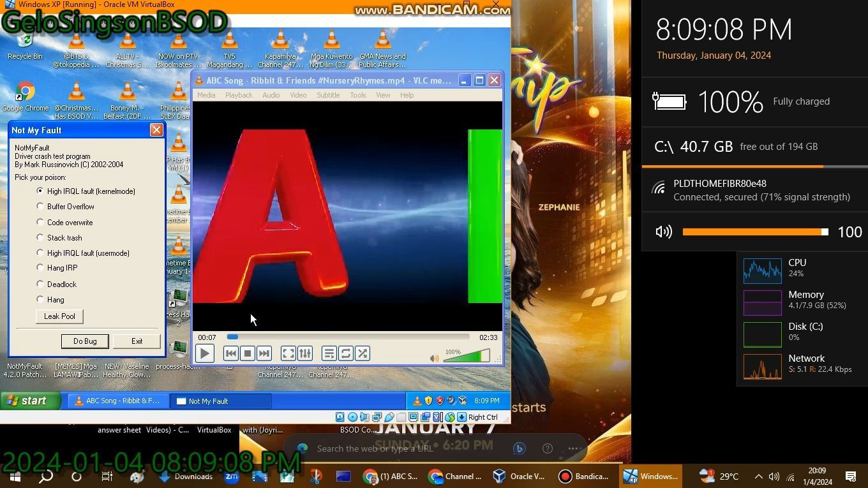Screen dimensions: 868x488
Task: Select Deadlock radio option
Action: pyautogui.click(x=57, y=285)
